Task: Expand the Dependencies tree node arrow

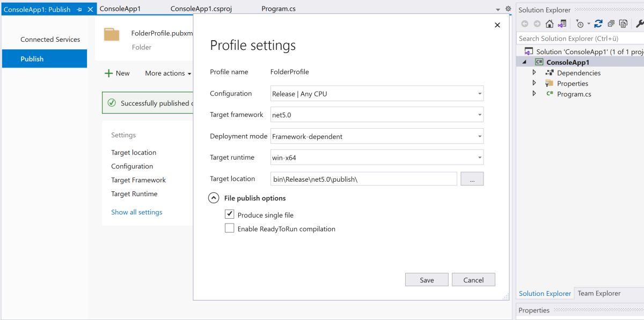Action: tap(534, 72)
